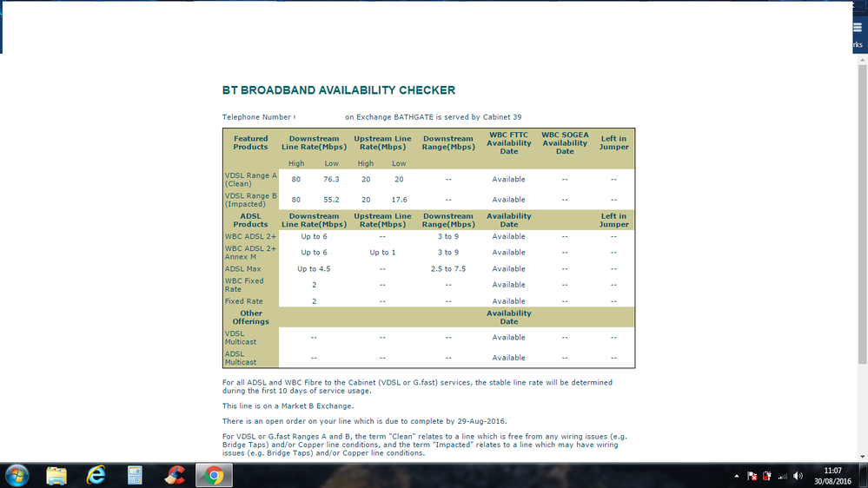868x488 pixels.
Task: Select the ADSL Products header cell
Action: (x=250, y=221)
